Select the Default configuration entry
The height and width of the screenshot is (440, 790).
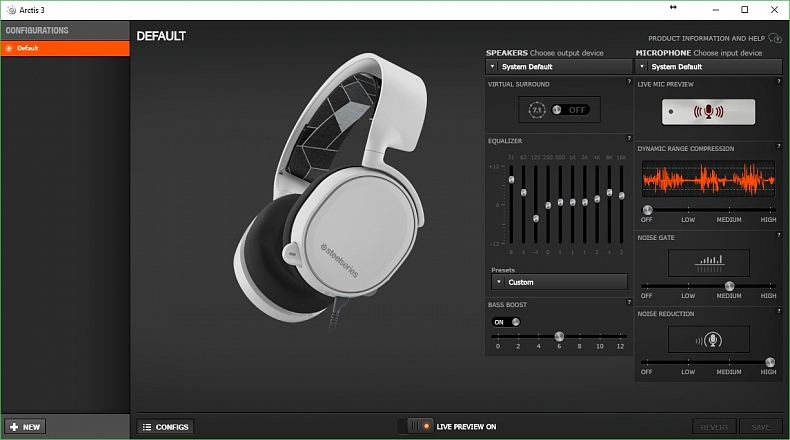(65, 48)
